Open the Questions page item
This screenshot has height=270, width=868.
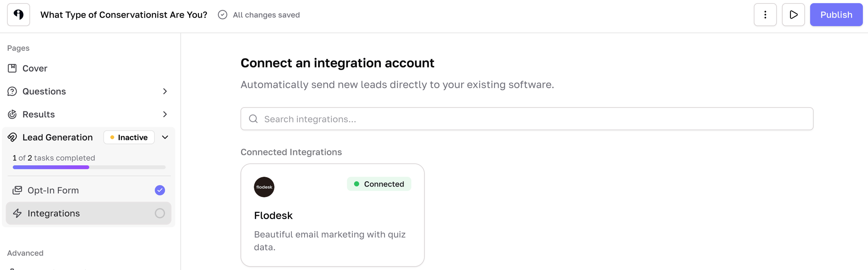[x=44, y=91]
